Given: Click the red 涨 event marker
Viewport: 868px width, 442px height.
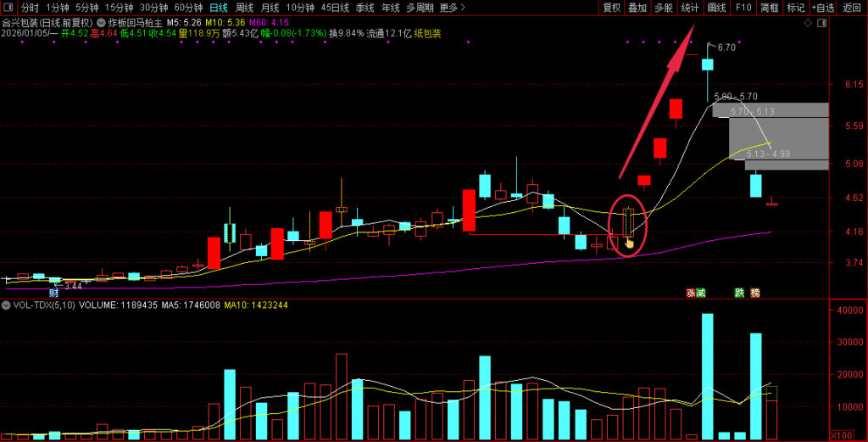Looking at the screenshot, I should tap(691, 293).
